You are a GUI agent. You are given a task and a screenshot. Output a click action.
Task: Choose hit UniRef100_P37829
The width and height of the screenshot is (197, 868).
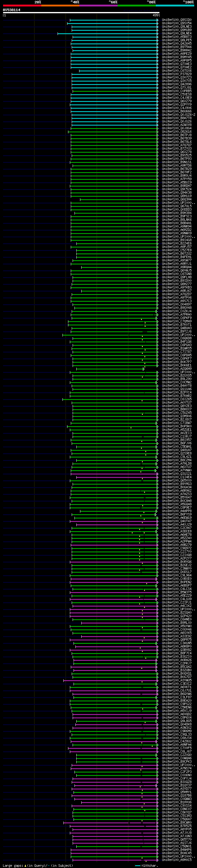coord(177,74)
